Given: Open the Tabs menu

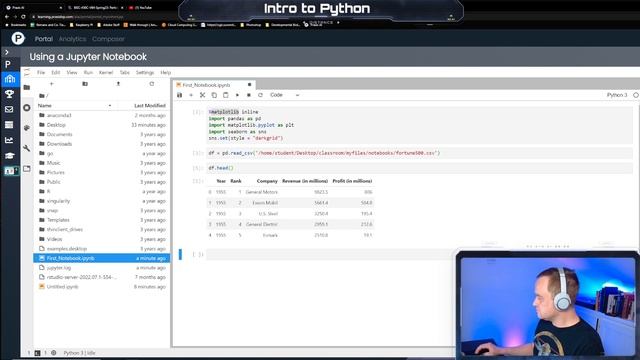Looking at the screenshot, I should (x=124, y=72).
